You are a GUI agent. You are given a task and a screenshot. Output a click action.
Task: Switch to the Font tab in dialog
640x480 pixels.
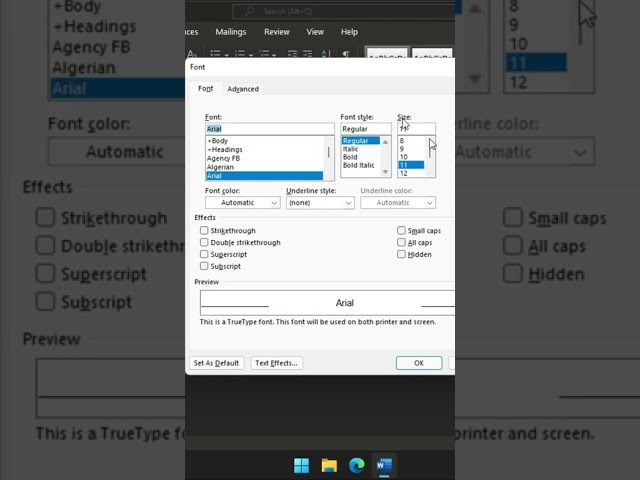point(206,89)
